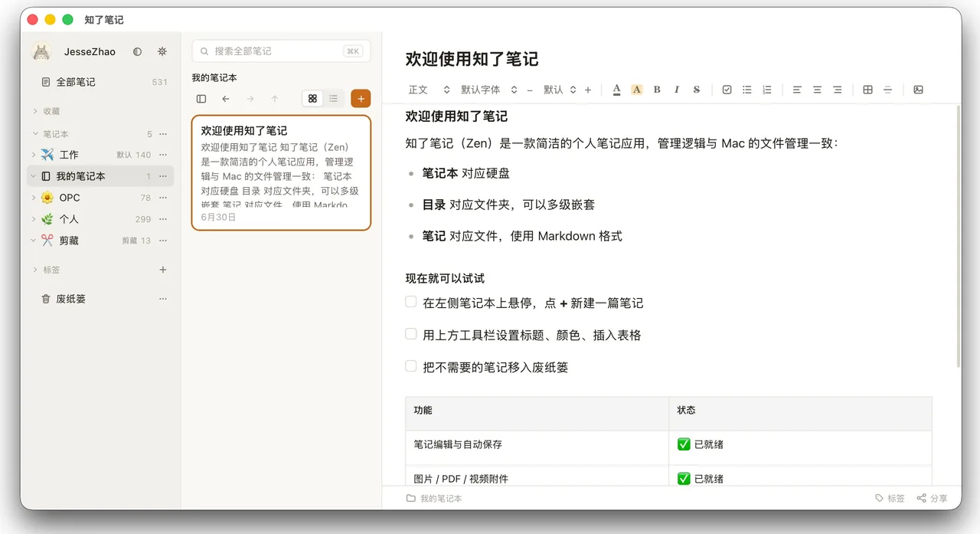Align text left
This screenshot has height=534, width=980.
pyautogui.click(x=797, y=90)
